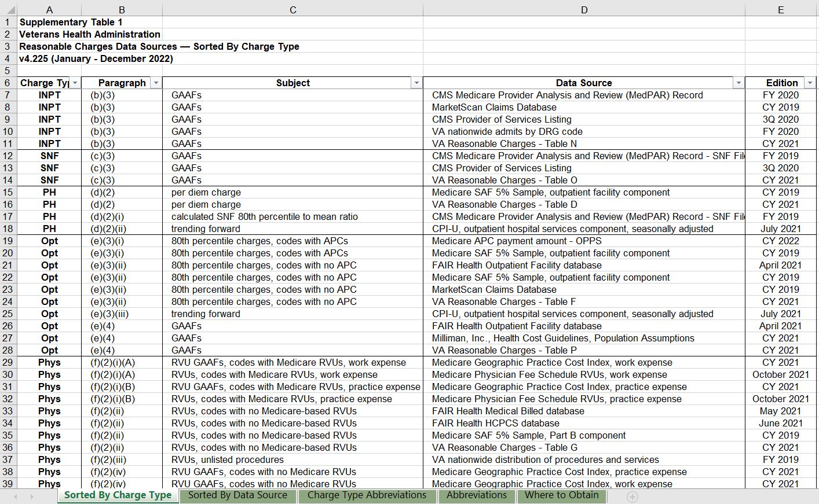Go to the Abbreviations sheet tab
The height and width of the screenshot is (504, 819).
(476, 495)
